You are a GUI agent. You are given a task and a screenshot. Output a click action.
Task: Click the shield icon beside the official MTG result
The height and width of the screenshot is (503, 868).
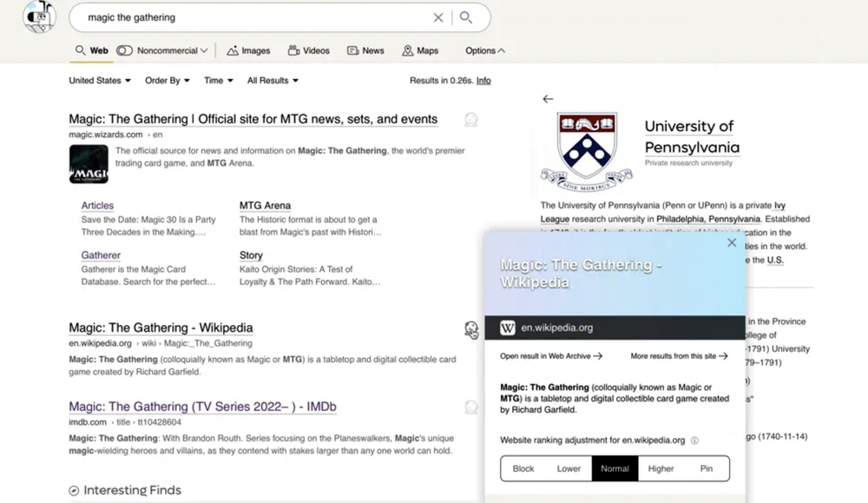tap(471, 120)
